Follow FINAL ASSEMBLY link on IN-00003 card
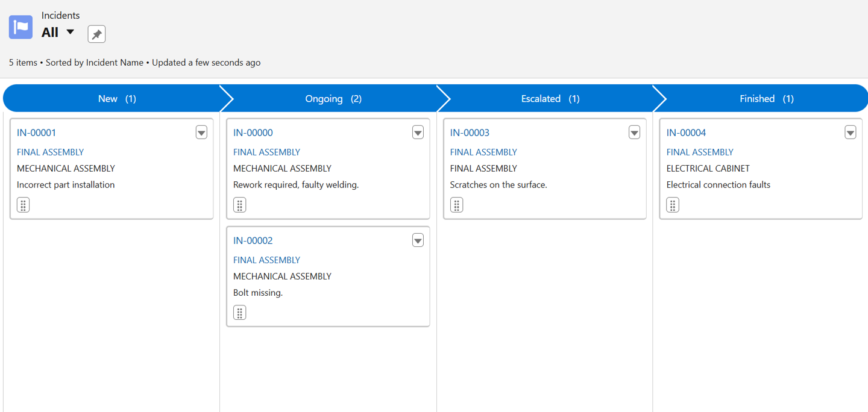 pyautogui.click(x=483, y=152)
